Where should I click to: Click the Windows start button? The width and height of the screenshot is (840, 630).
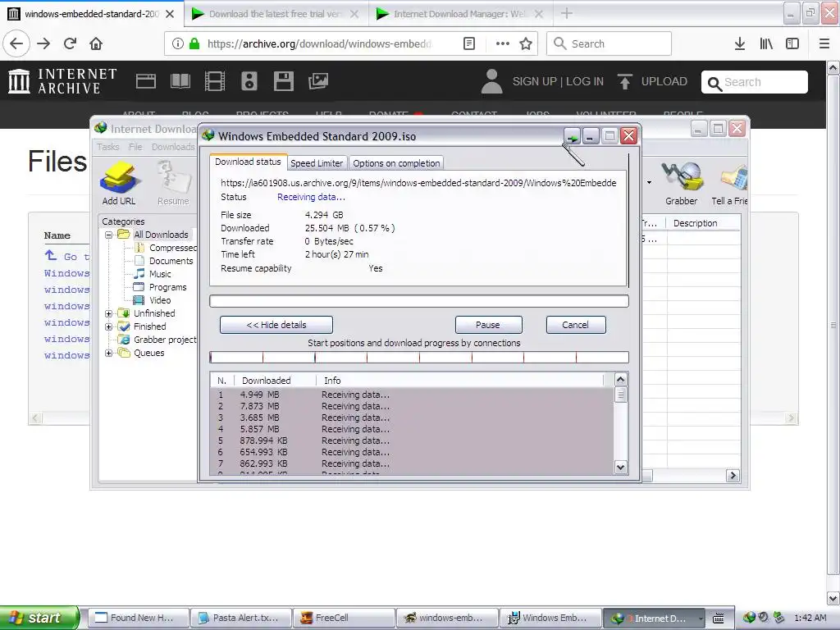click(39, 618)
